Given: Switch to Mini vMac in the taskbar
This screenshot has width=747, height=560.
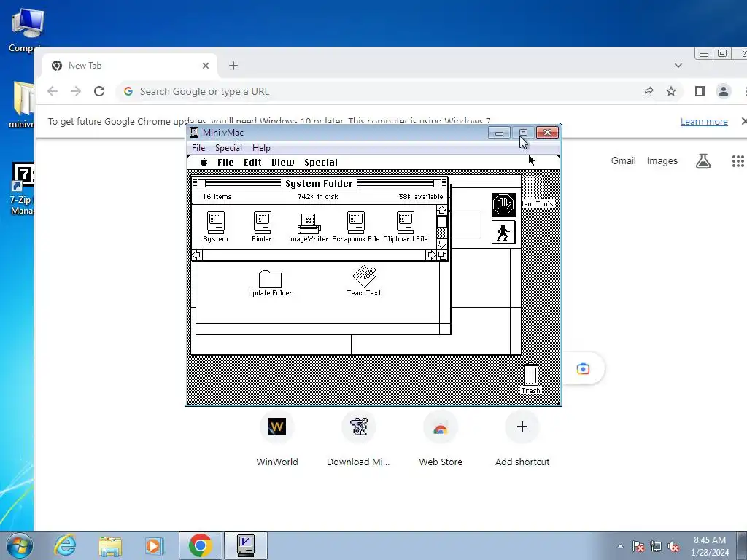Looking at the screenshot, I should coord(246,545).
